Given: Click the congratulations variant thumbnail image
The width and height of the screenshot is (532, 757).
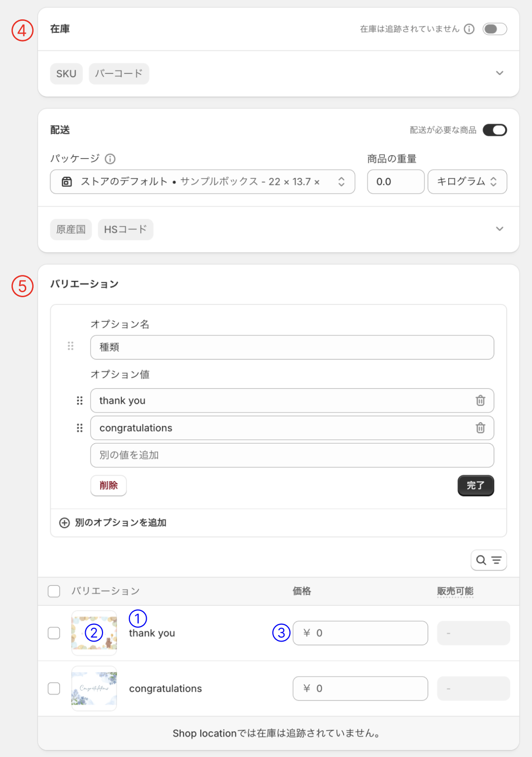Looking at the screenshot, I should click(94, 689).
